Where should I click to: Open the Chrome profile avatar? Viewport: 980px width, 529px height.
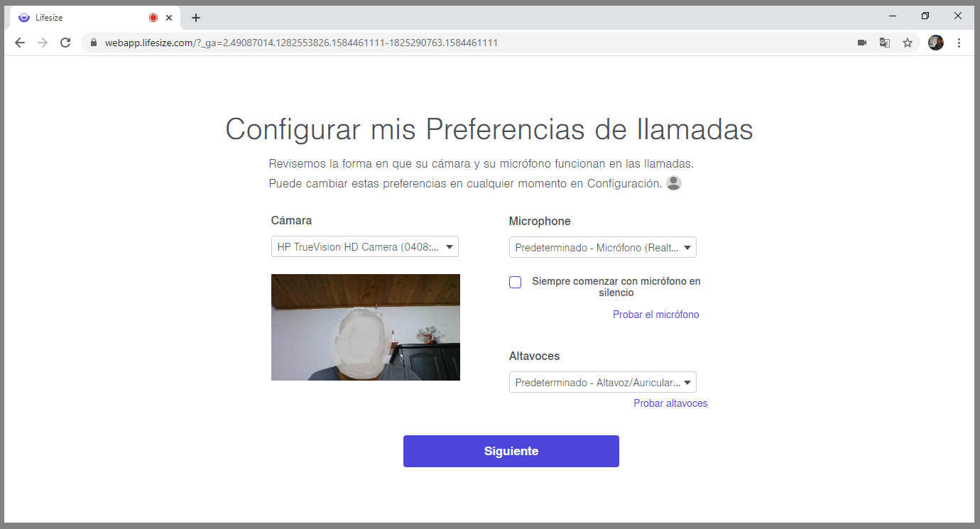click(x=936, y=43)
